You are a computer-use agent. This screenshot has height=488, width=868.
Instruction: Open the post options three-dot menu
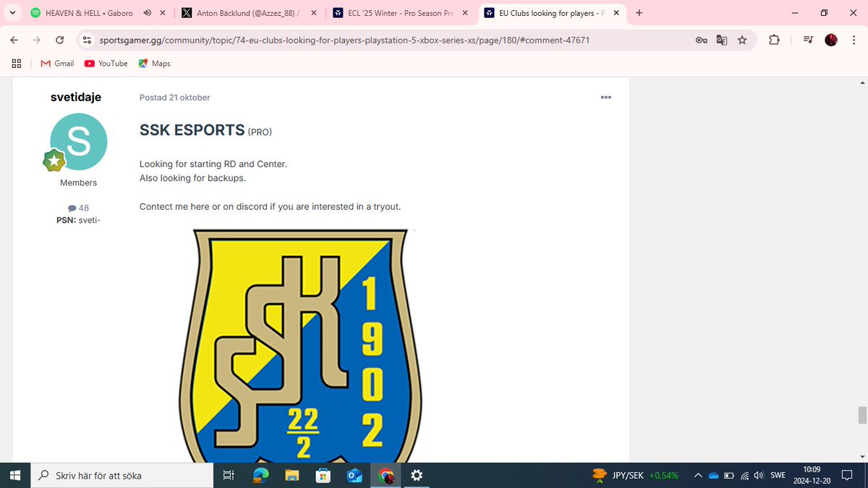606,97
